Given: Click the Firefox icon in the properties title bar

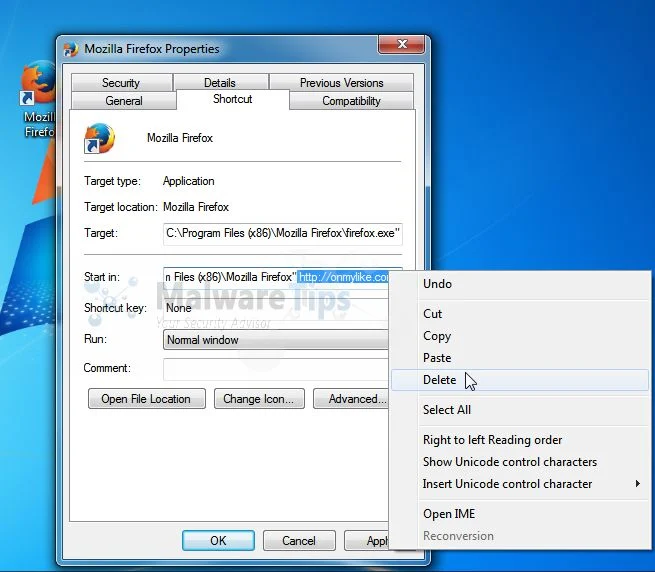Looking at the screenshot, I should (71, 49).
